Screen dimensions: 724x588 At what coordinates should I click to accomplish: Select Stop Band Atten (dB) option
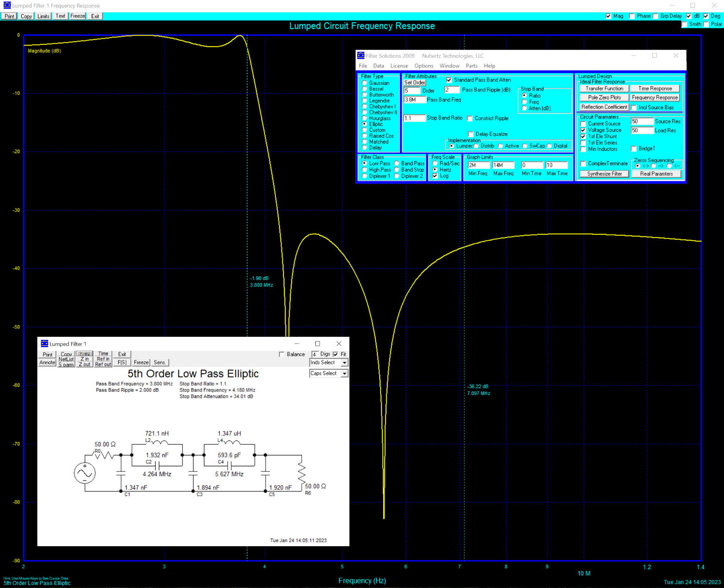pos(524,108)
